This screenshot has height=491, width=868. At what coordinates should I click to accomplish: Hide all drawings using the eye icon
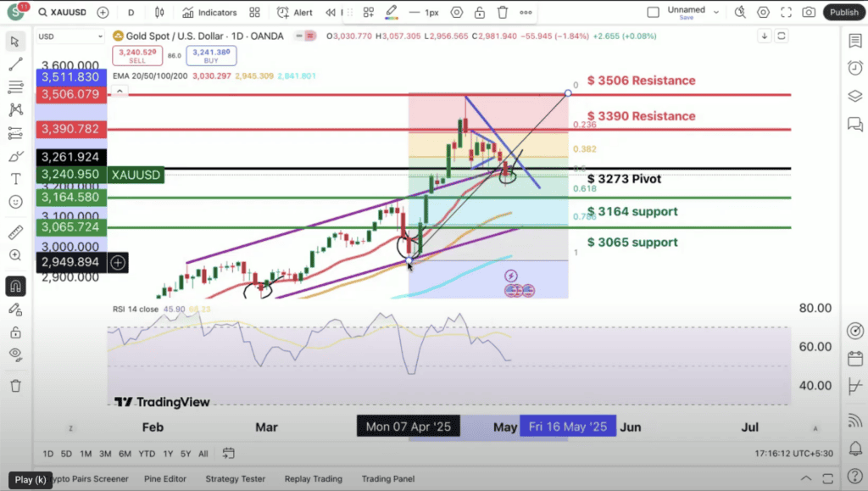click(15, 354)
